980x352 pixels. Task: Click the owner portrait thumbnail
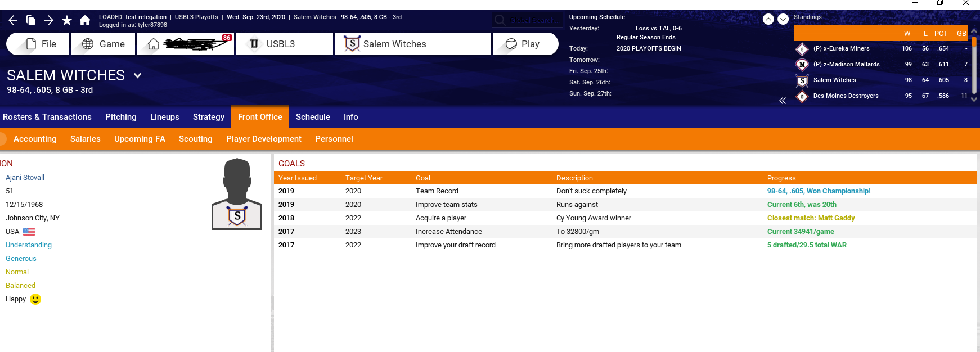237,194
